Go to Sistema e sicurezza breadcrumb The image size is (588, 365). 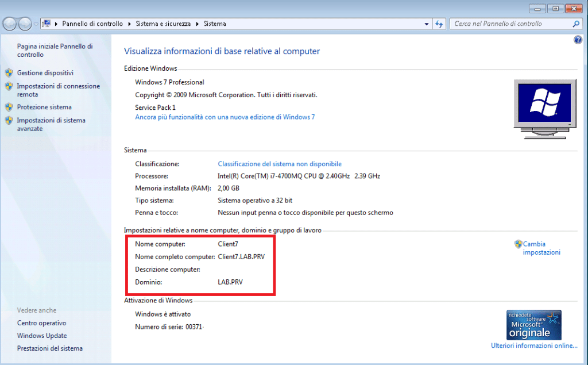tap(163, 24)
